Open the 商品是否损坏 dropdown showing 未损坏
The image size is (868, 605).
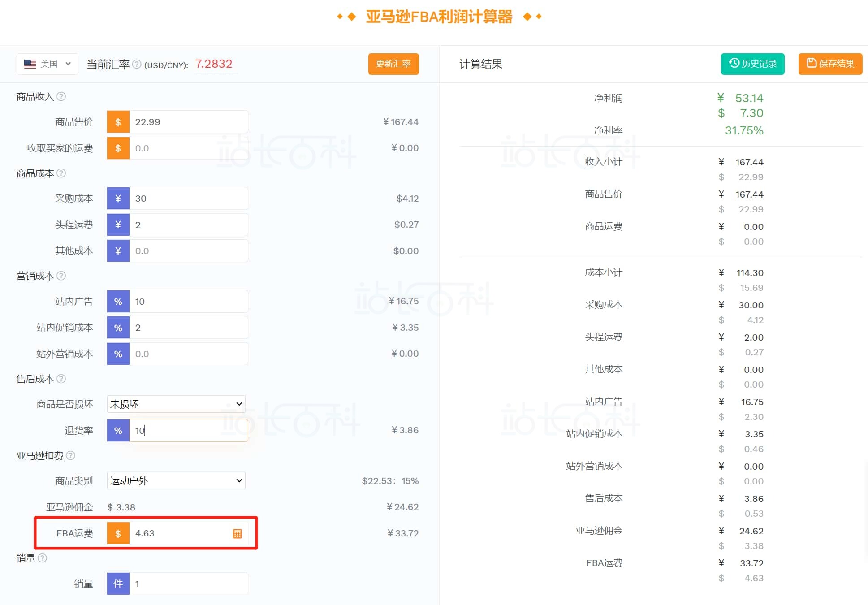176,403
